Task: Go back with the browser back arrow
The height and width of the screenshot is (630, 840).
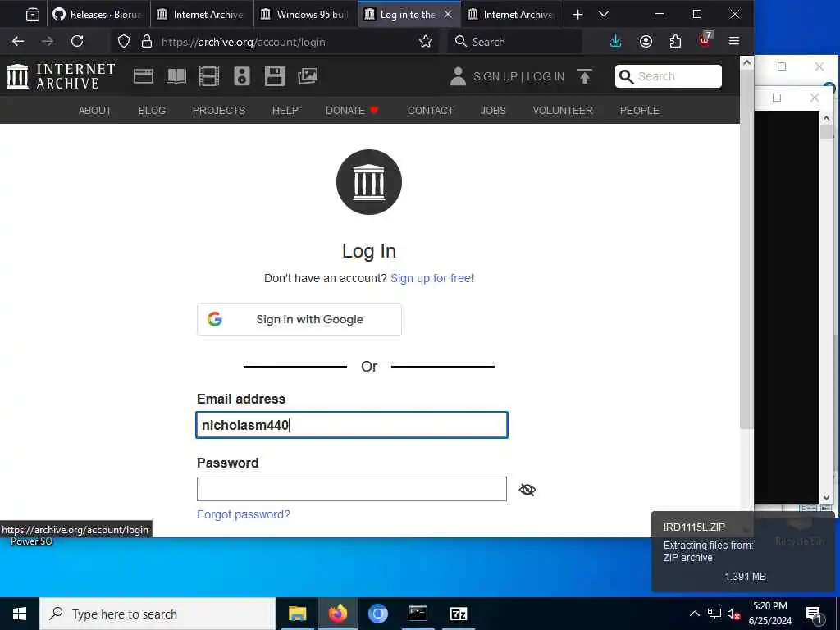Action: coord(18,41)
